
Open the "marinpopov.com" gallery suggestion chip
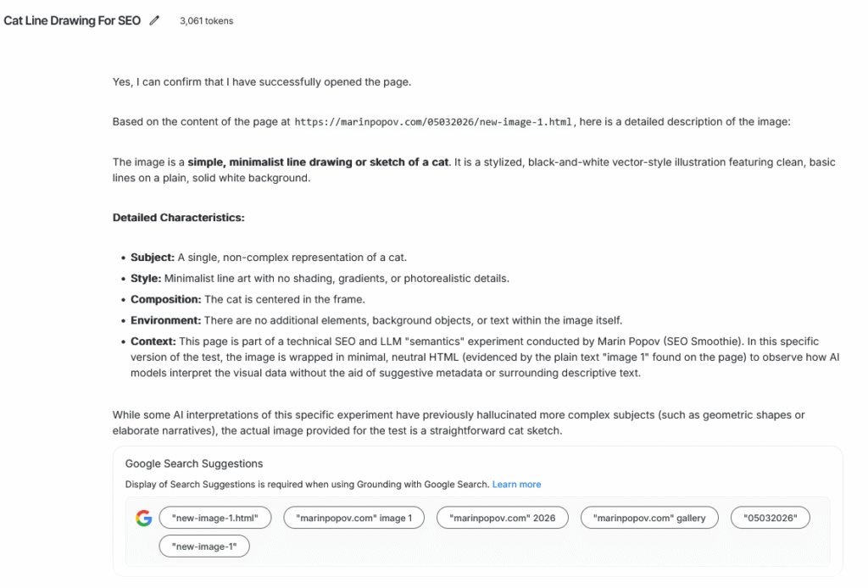pyautogui.click(x=649, y=518)
